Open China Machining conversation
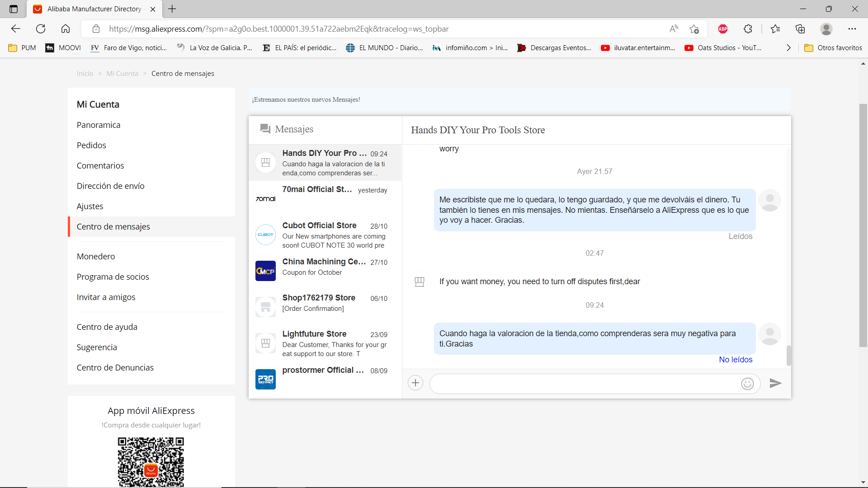 325,271
